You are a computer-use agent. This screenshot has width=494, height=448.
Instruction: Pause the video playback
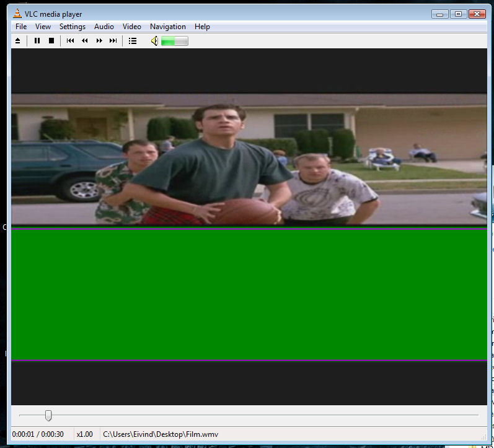tap(37, 41)
